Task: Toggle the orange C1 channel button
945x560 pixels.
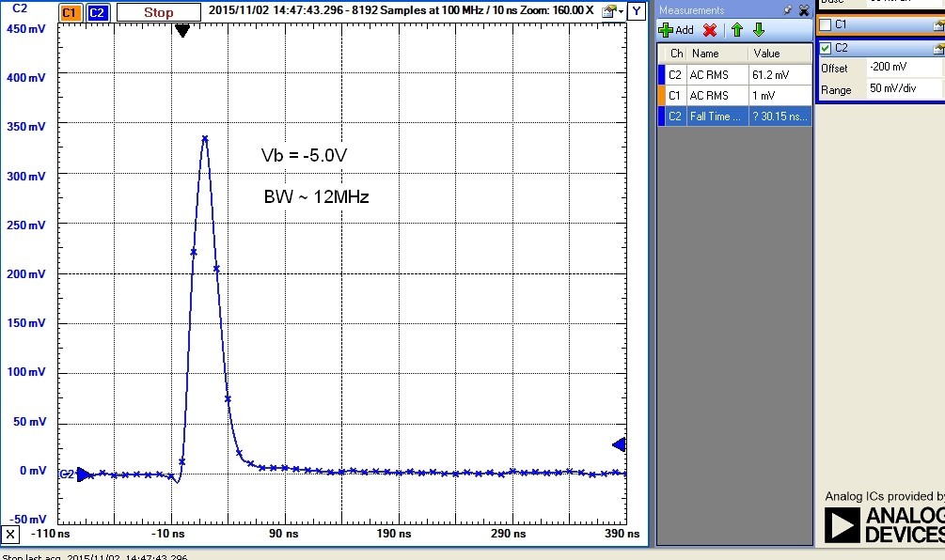Action: [70, 12]
